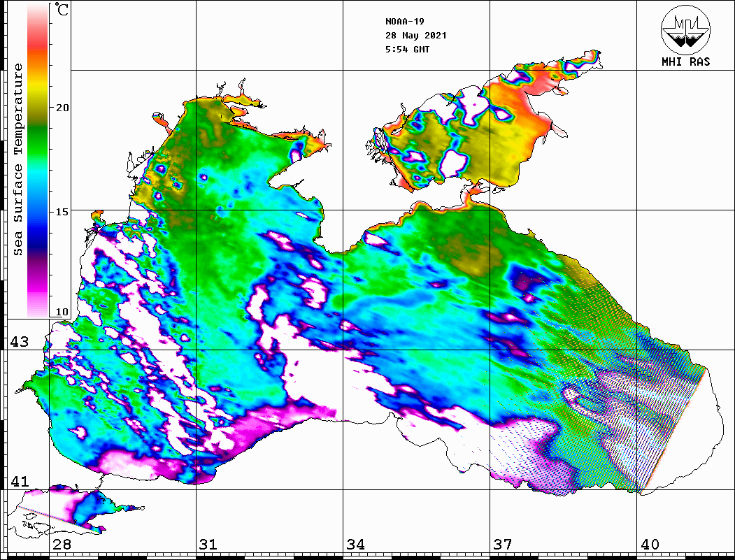Click the time '5:54 GMT'

click(407, 49)
